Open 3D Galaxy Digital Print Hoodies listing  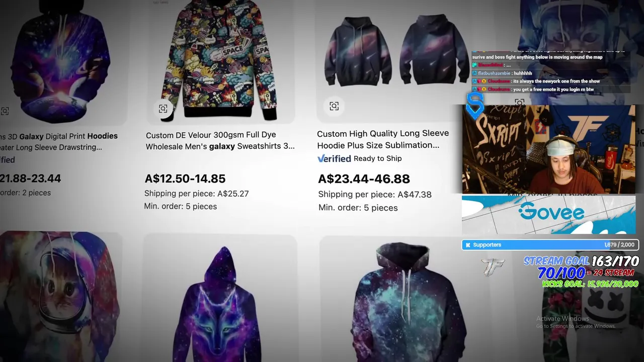[59, 141]
